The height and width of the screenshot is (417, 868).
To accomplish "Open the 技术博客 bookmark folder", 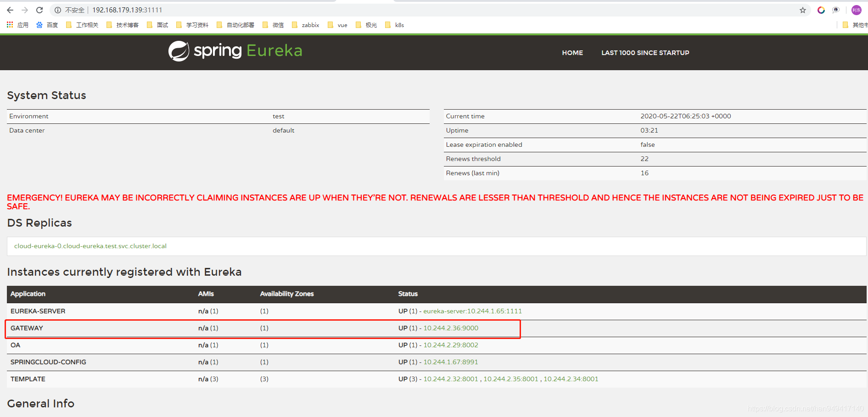I will click(x=123, y=25).
